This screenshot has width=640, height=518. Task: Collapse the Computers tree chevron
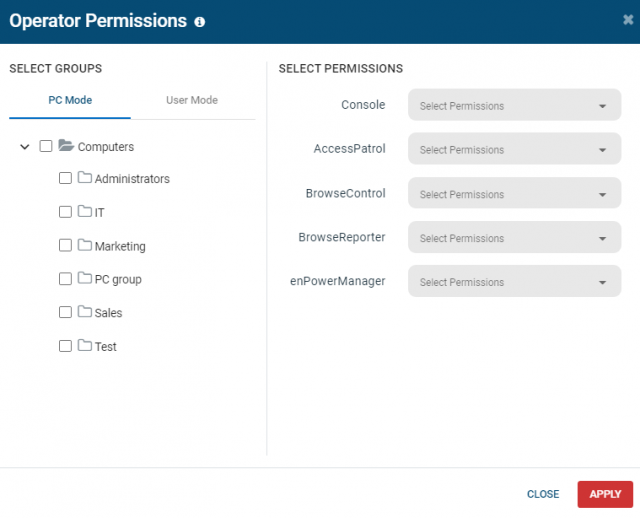tap(25, 147)
